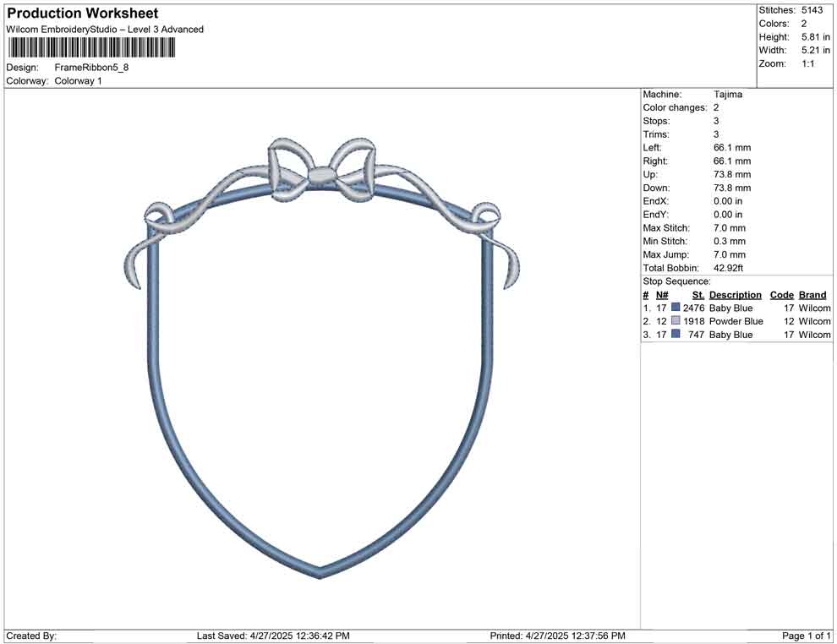Click the Total Bobbin value '42.92ft'
The height and width of the screenshot is (644, 837).
729,268
